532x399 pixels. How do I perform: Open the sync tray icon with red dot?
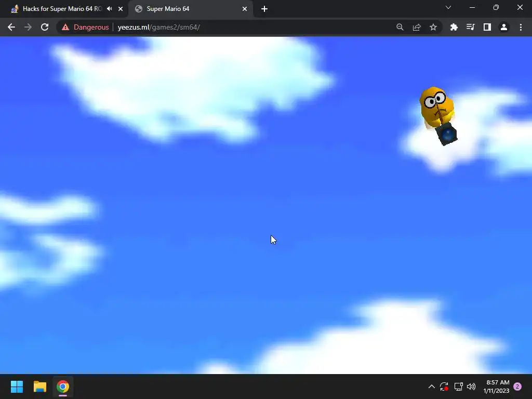click(x=444, y=387)
